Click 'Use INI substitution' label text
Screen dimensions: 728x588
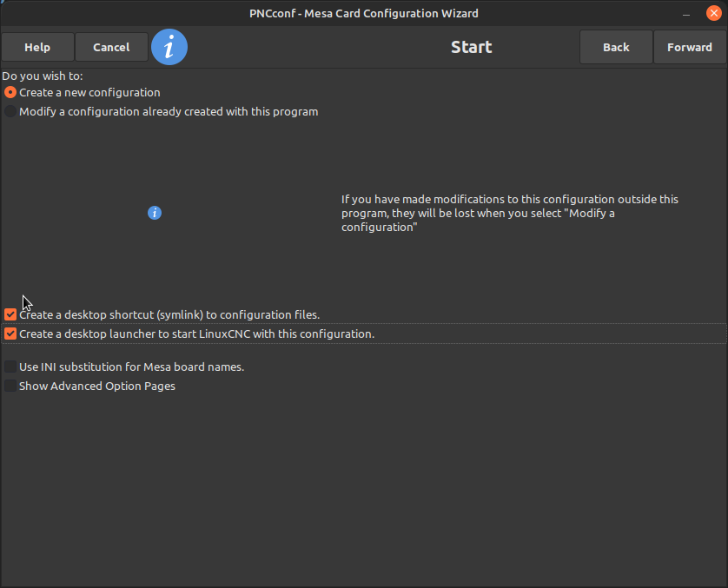[x=131, y=367]
